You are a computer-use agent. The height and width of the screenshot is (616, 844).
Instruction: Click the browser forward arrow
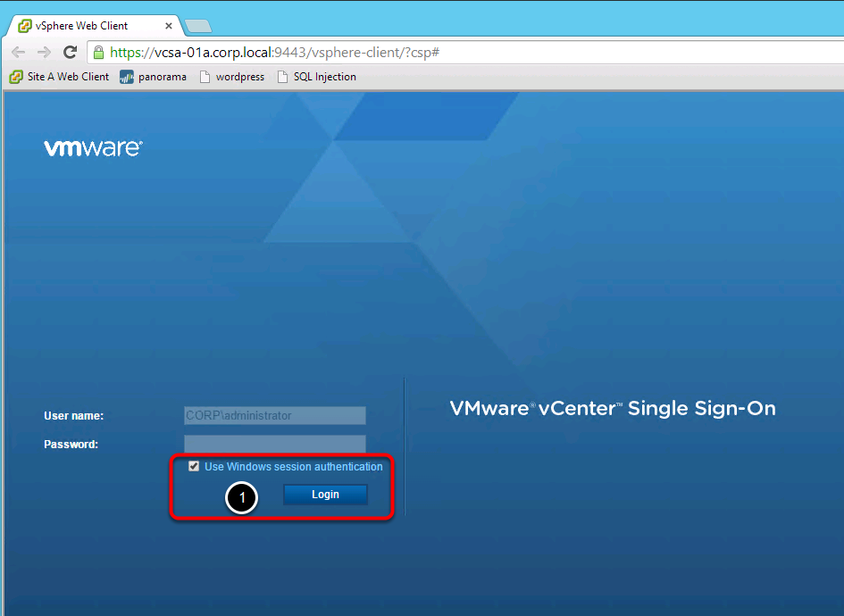(x=44, y=52)
